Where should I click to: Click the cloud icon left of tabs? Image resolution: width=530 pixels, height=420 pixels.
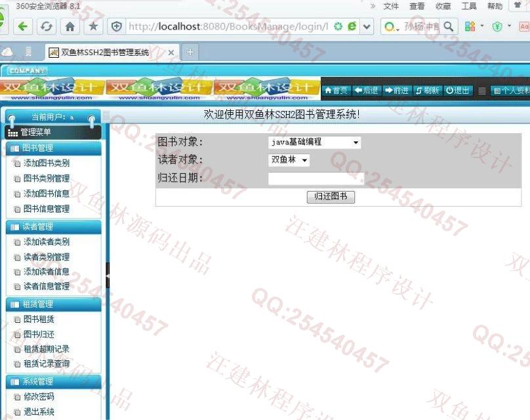click(7, 52)
